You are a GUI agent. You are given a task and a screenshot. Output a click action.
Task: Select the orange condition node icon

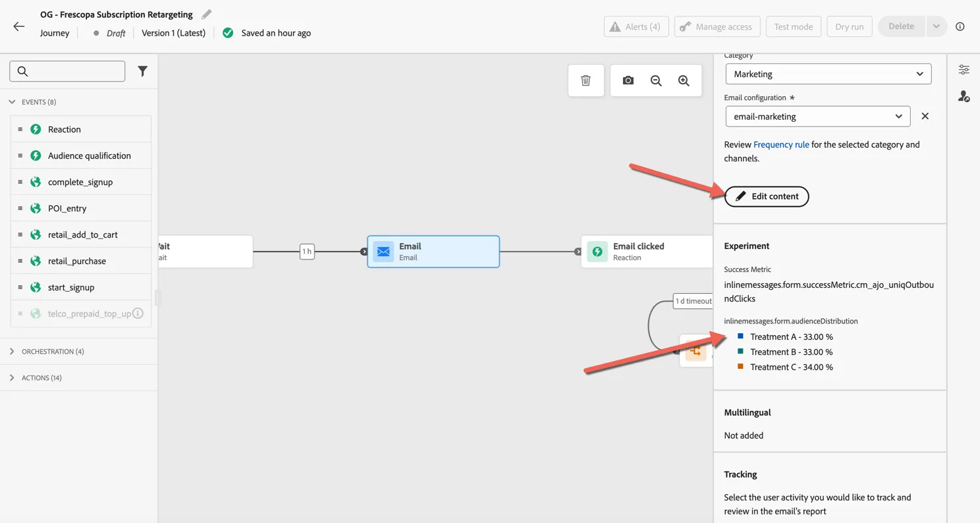[695, 352]
